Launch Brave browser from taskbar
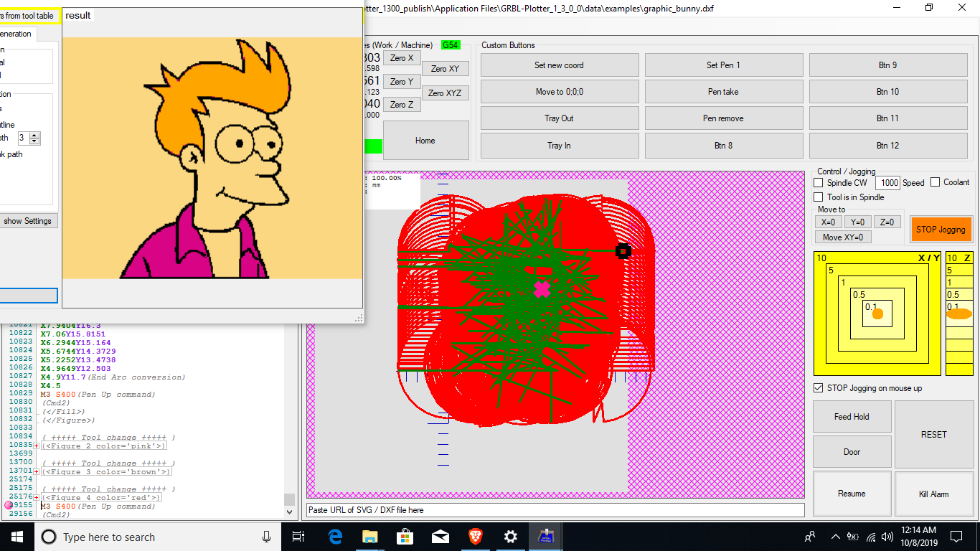The width and height of the screenshot is (980, 551). point(476,537)
